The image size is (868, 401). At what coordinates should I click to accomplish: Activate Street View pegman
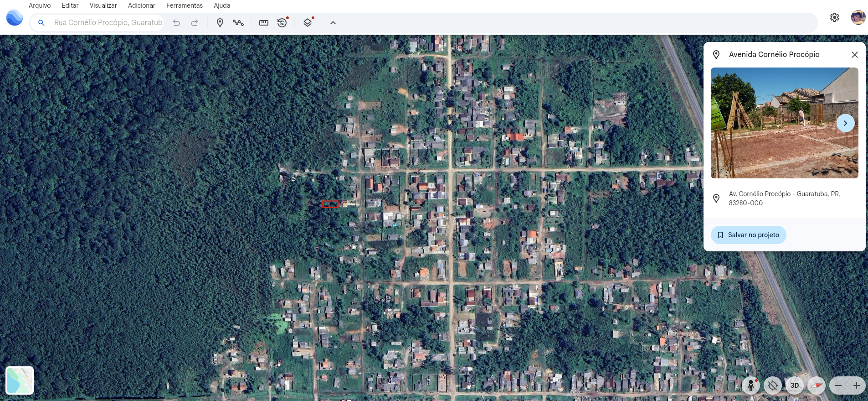tap(750, 385)
